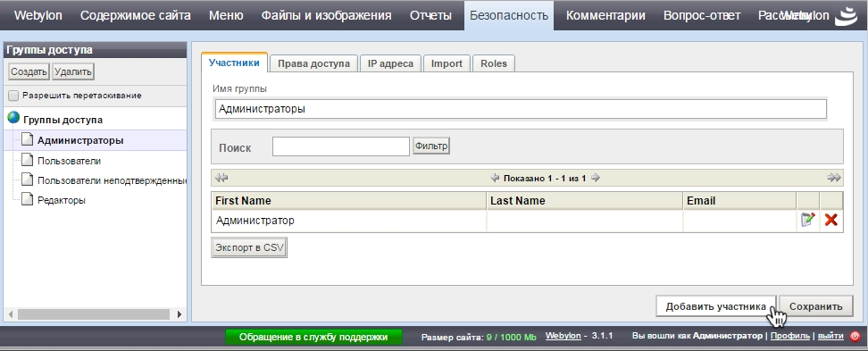Click the next page arrow icon

(595, 178)
